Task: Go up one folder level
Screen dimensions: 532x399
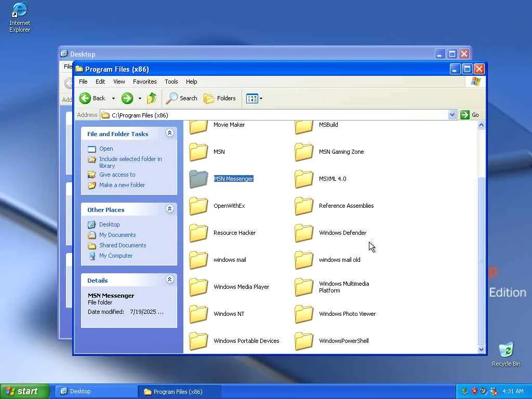Action: (x=152, y=98)
